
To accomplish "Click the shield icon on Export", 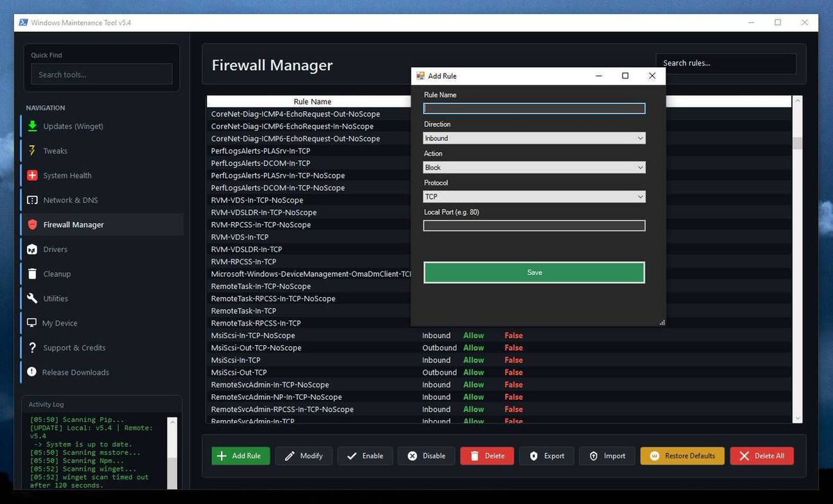I will [534, 455].
